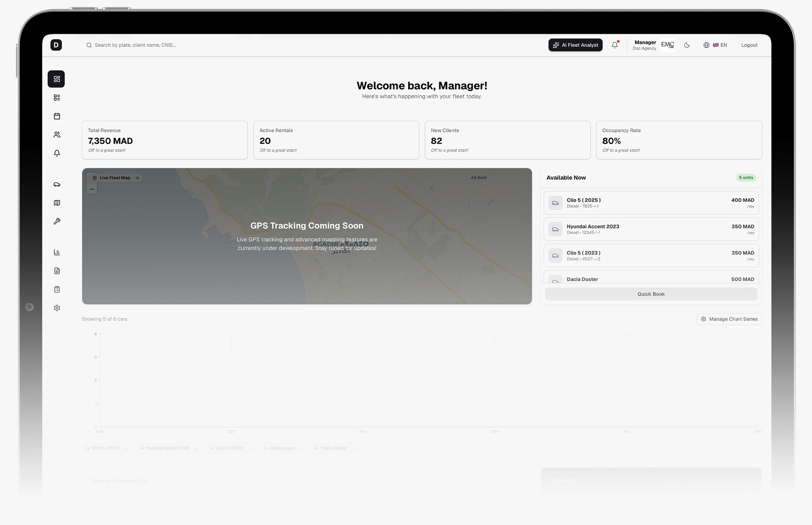Open the dashboard grid icon in sidebar
This screenshot has width=812, height=525.
pos(57,79)
